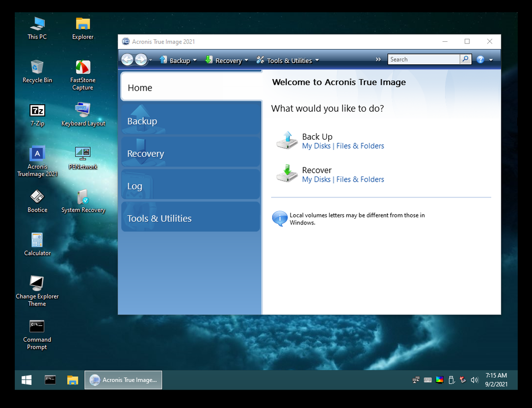532x408 pixels.
Task: Open File Explorer from taskbar
Action: coord(72,380)
